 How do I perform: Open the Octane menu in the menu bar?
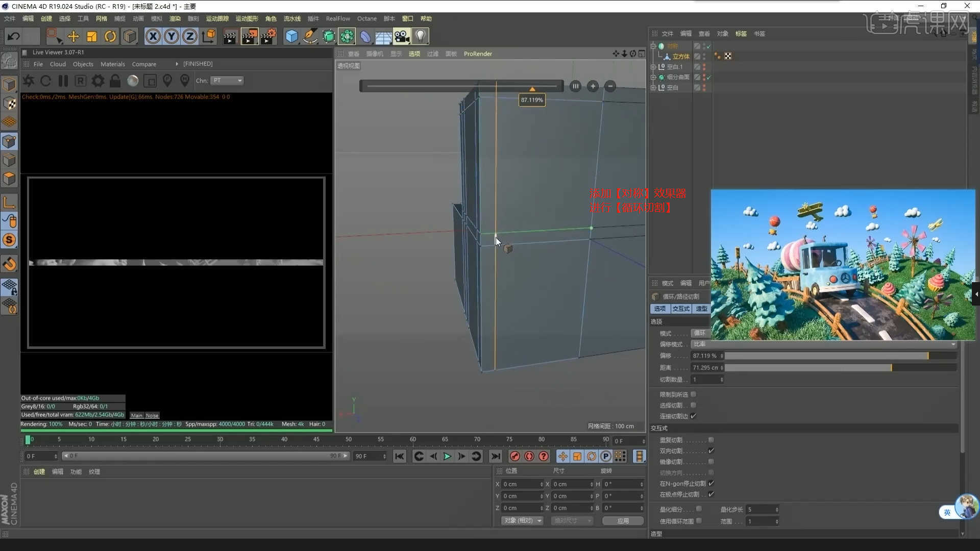tap(366, 18)
